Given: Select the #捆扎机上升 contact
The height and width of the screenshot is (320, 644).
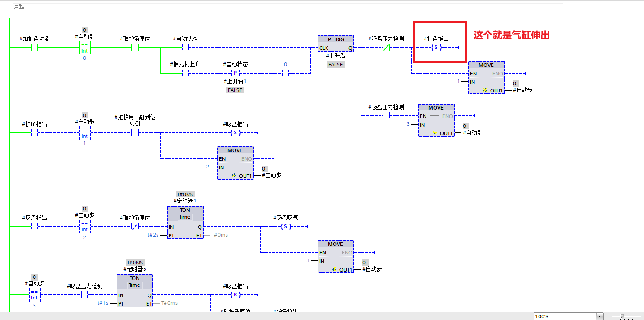Looking at the screenshot, I should (185, 73).
